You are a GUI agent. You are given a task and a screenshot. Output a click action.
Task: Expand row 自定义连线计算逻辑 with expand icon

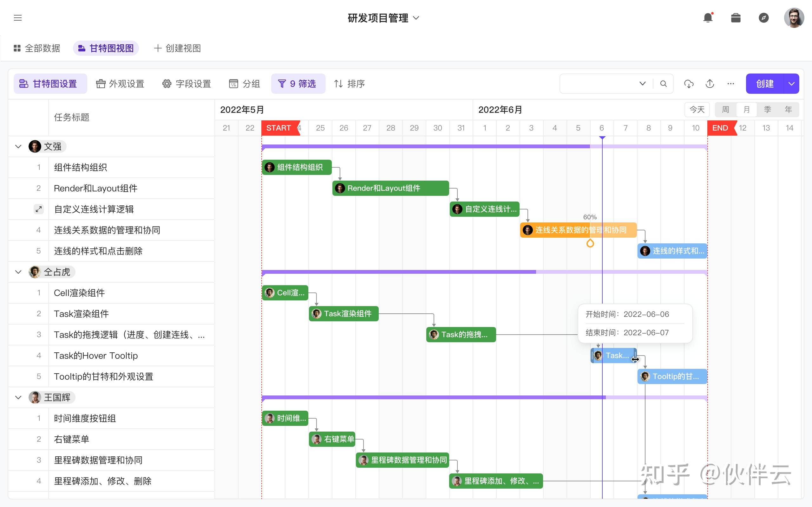tap(39, 209)
